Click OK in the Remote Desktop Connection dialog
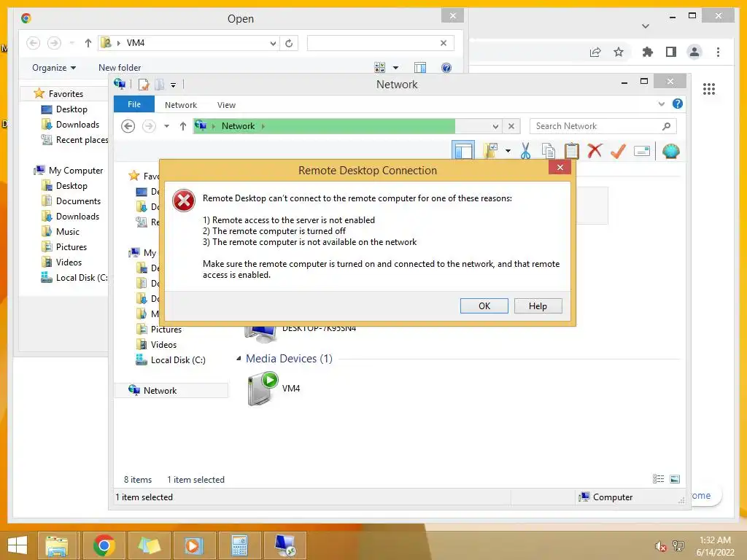This screenshot has height=560, width=747. pyautogui.click(x=484, y=306)
